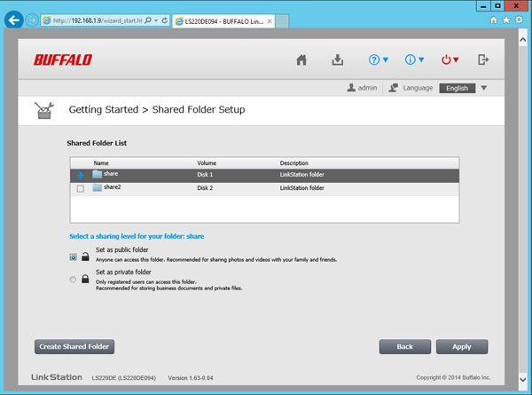532x395 pixels.
Task: Open the red power options menu
Action: pyautogui.click(x=450, y=59)
